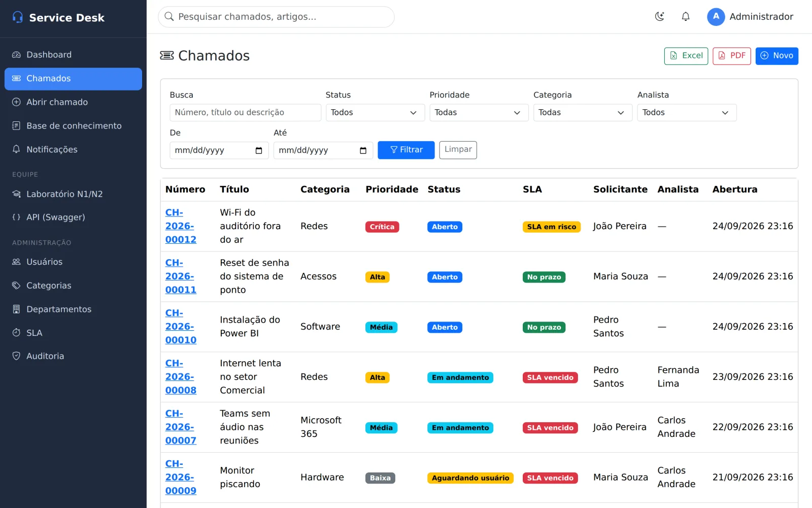Create a Novo chamado

(776, 56)
